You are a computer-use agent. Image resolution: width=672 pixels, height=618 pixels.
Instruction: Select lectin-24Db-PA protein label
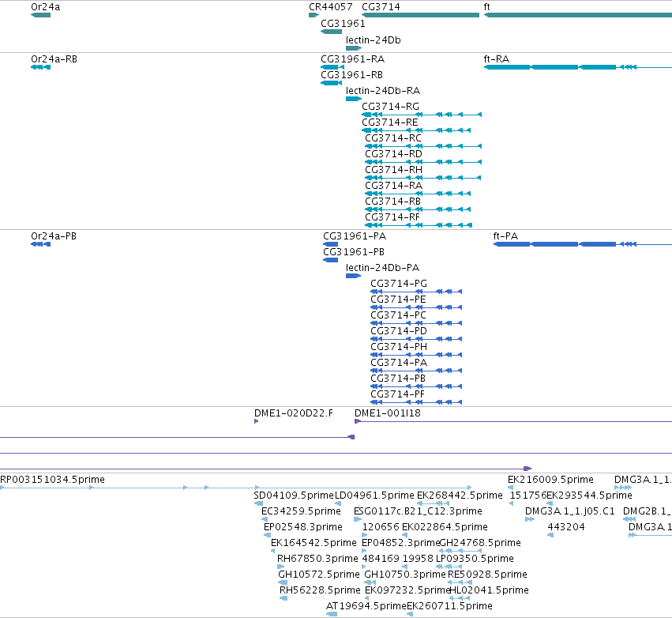point(382,268)
